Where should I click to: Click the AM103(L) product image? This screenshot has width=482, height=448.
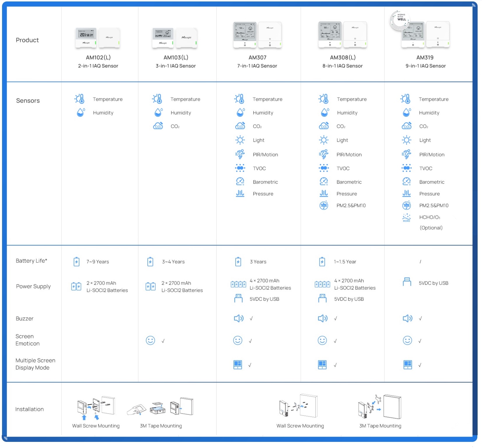tap(175, 38)
